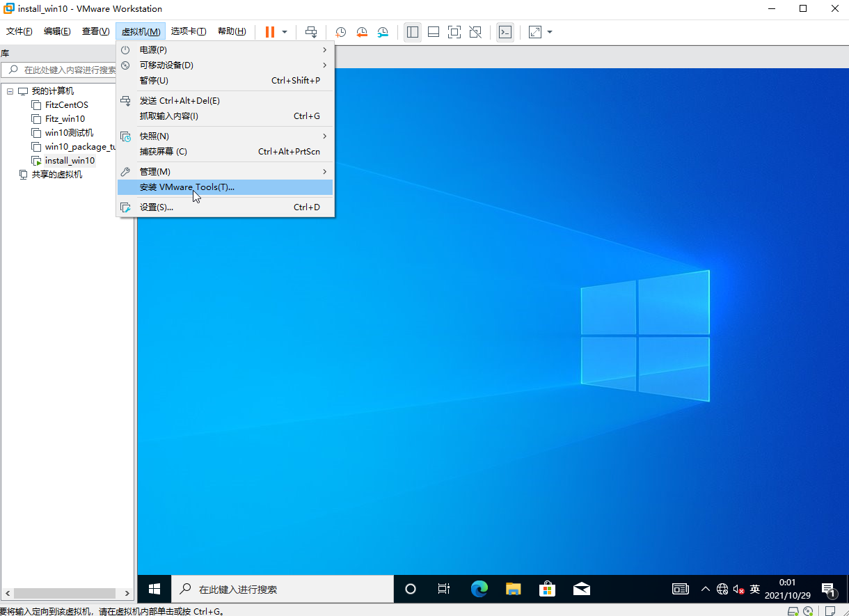Open snapshot manager with the wrench clock icon
This screenshot has height=616, width=849.
(x=383, y=32)
